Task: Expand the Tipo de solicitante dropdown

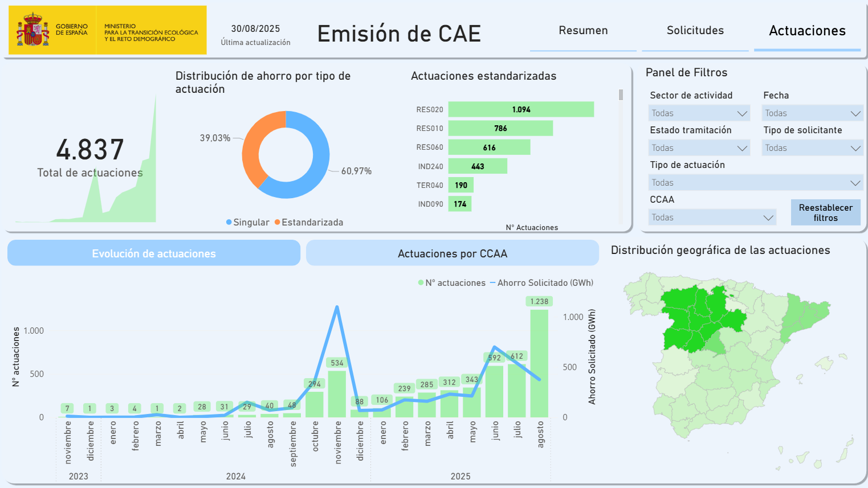Action: click(x=813, y=148)
